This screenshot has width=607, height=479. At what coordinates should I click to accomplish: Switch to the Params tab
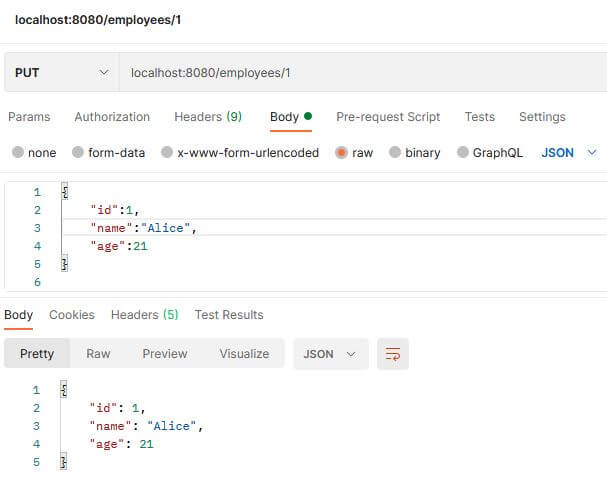pyautogui.click(x=29, y=117)
